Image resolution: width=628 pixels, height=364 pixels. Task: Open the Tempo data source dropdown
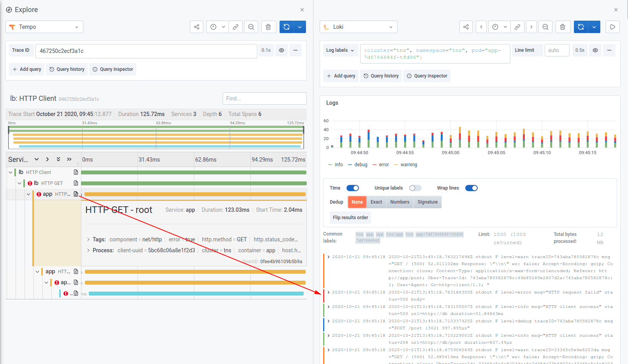[44, 27]
